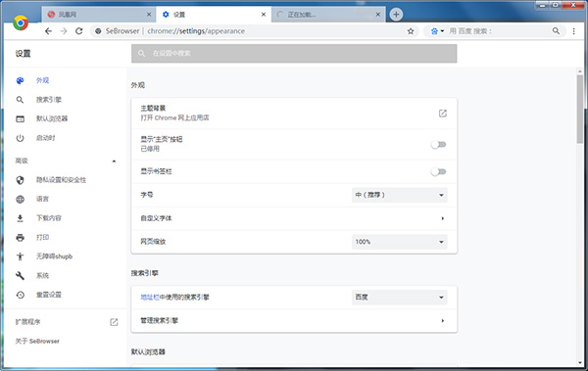The width and height of the screenshot is (588, 371).
Task: Click the forward navigation arrow
Action: 64,31
